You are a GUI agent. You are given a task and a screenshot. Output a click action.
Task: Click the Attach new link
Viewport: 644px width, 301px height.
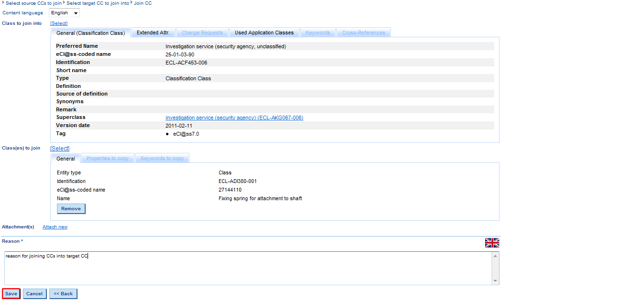pyautogui.click(x=55, y=227)
